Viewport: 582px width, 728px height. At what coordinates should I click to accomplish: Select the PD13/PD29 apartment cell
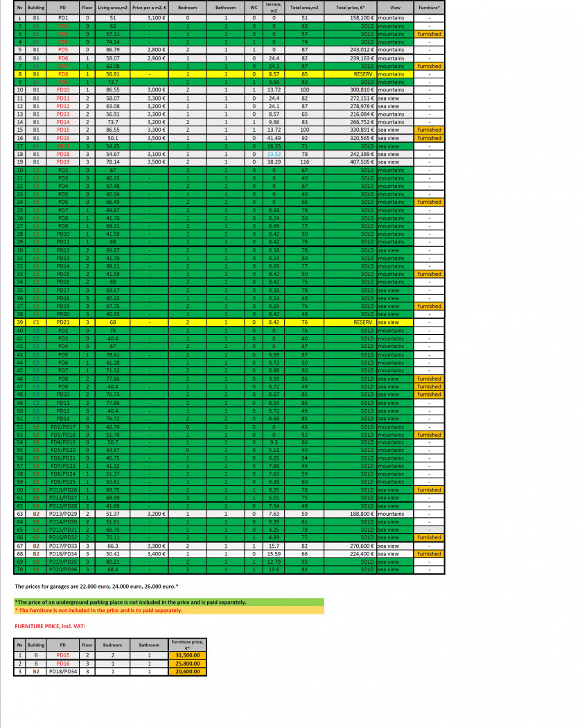[63, 514]
